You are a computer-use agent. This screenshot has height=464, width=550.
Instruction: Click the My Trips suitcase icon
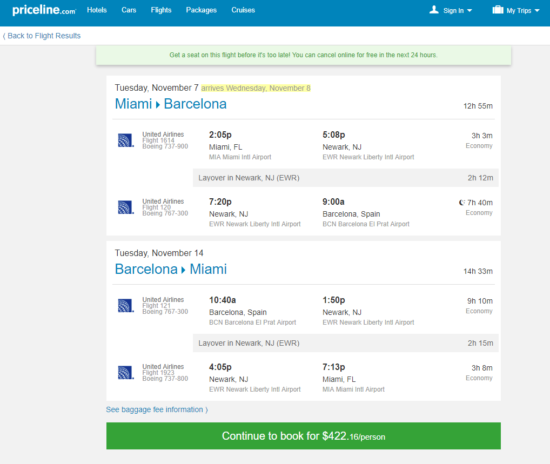498,10
